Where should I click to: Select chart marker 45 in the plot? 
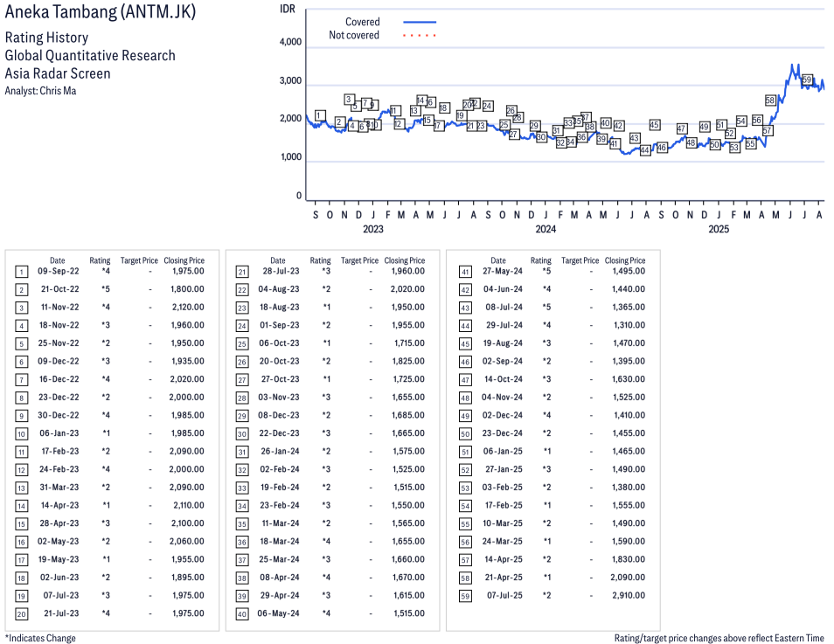coord(655,125)
